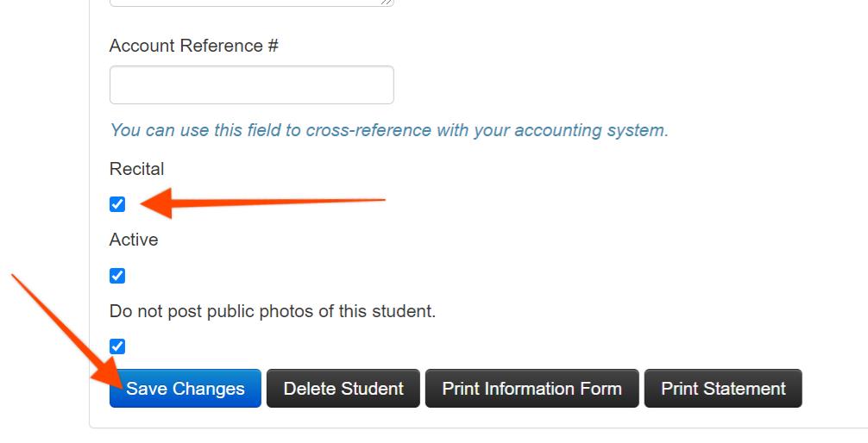Image resolution: width=868 pixels, height=443 pixels.
Task: Click the Save Changes button
Action: click(x=185, y=388)
